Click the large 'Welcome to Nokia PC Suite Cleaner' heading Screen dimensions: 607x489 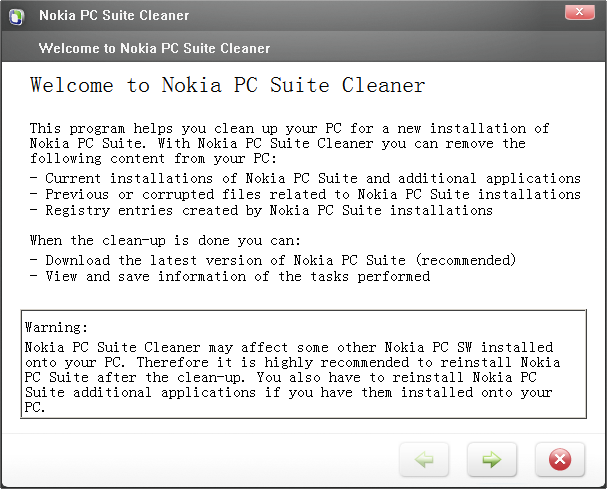[227, 85]
